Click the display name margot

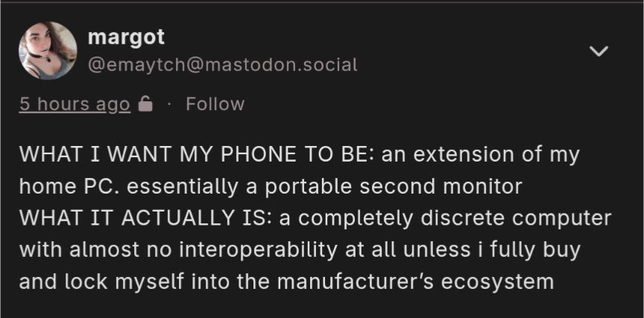tap(126, 36)
